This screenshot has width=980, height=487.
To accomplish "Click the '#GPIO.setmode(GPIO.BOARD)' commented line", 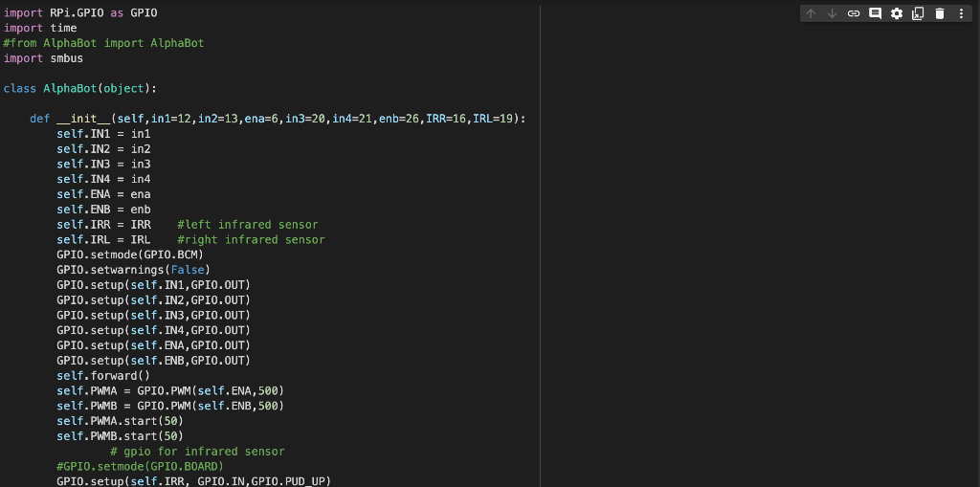I will coord(140,466).
